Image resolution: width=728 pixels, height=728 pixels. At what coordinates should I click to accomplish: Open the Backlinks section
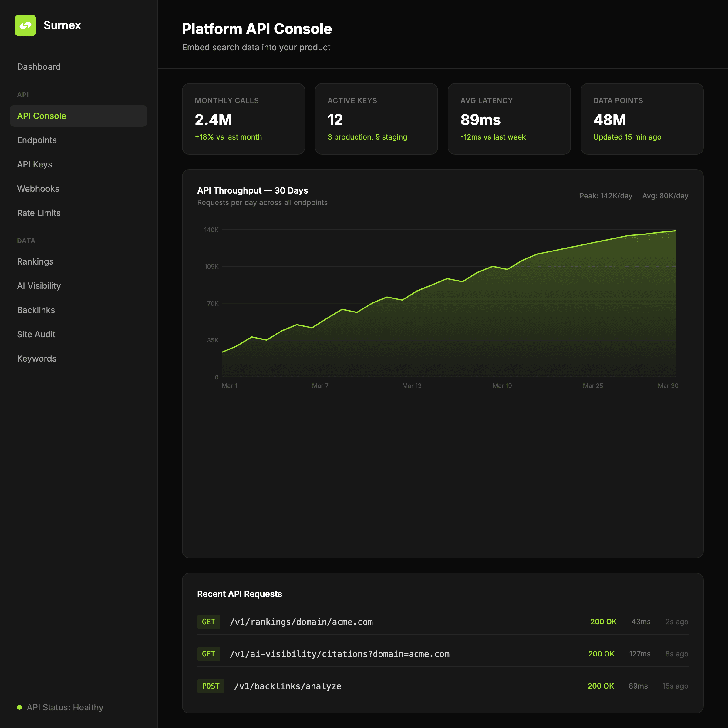click(36, 310)
